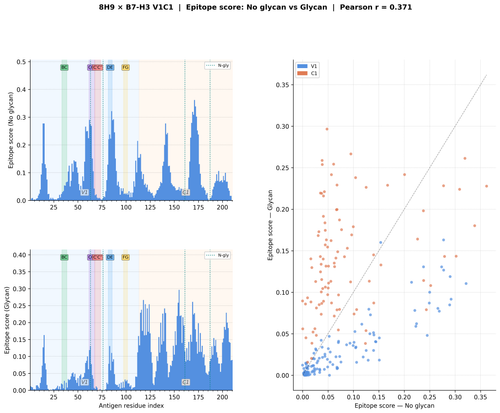Click the V1 domain tag in the Glycan plot
Viewport: 500px width, 413px height.
(85, 382)
